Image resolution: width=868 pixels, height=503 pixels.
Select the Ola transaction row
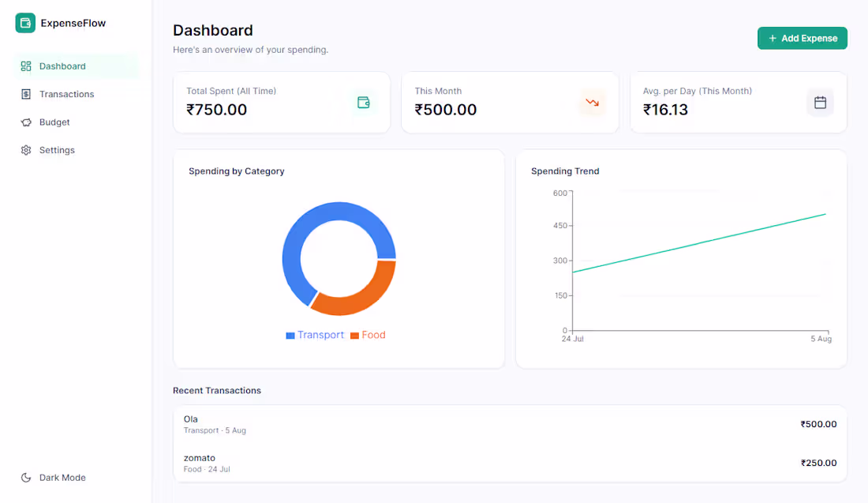coord(510,424)
